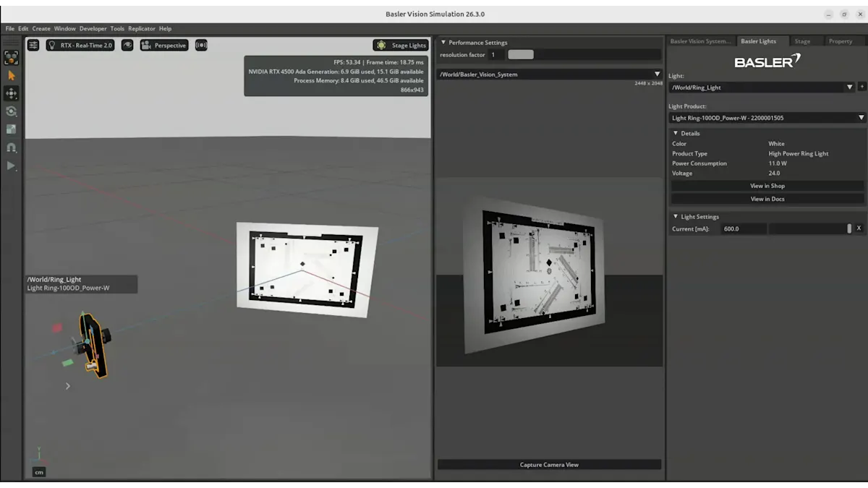Toggle the Snap magnet tool

[11, 147]
